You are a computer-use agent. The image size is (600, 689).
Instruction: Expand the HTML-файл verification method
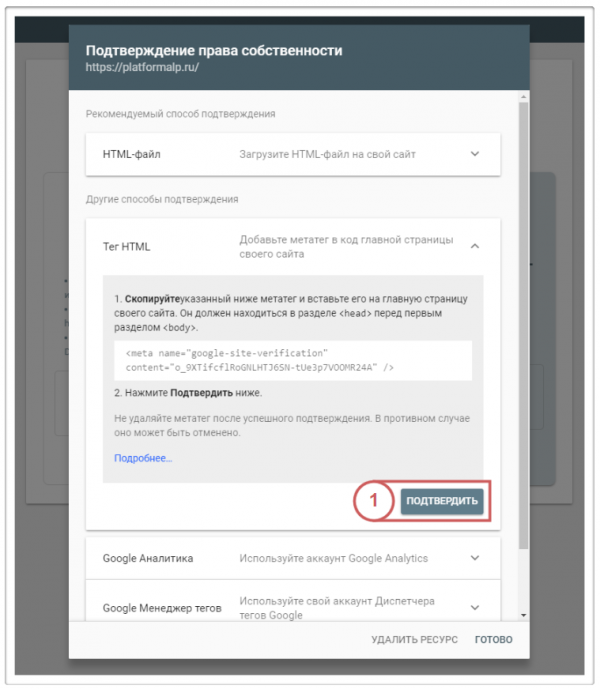(475, 154)
